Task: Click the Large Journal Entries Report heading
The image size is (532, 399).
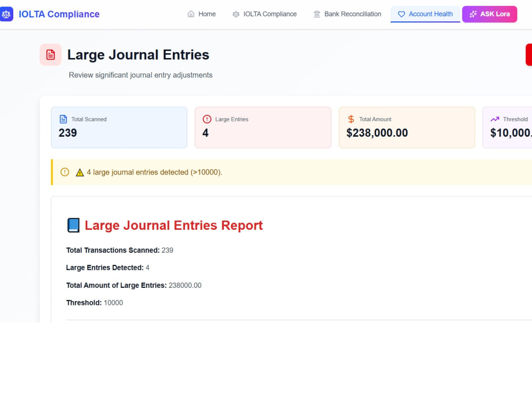Action: pos(174,225)
